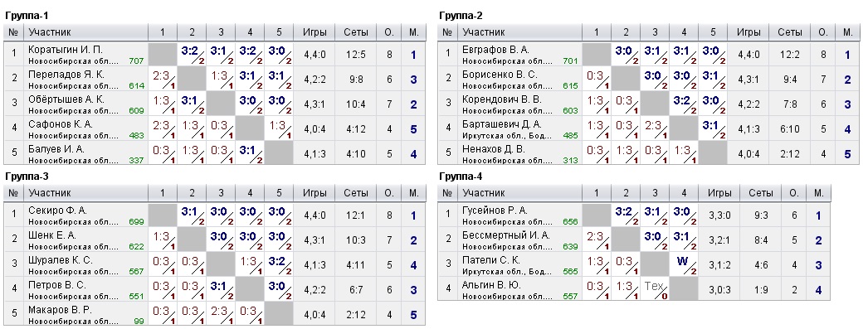
Task: Open player Гусейнов Р. А. in Группа-4
Action: (495, 210)
